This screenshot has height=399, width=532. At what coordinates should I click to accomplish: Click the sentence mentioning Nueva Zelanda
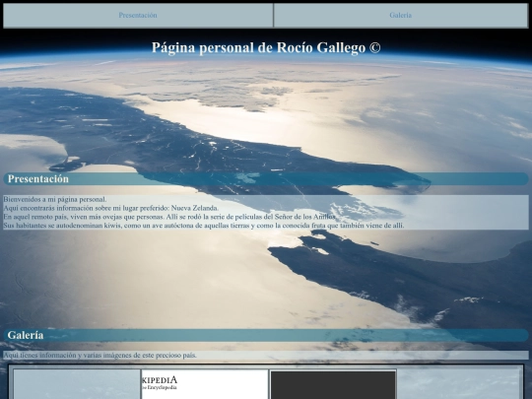[x=111, y=208]
